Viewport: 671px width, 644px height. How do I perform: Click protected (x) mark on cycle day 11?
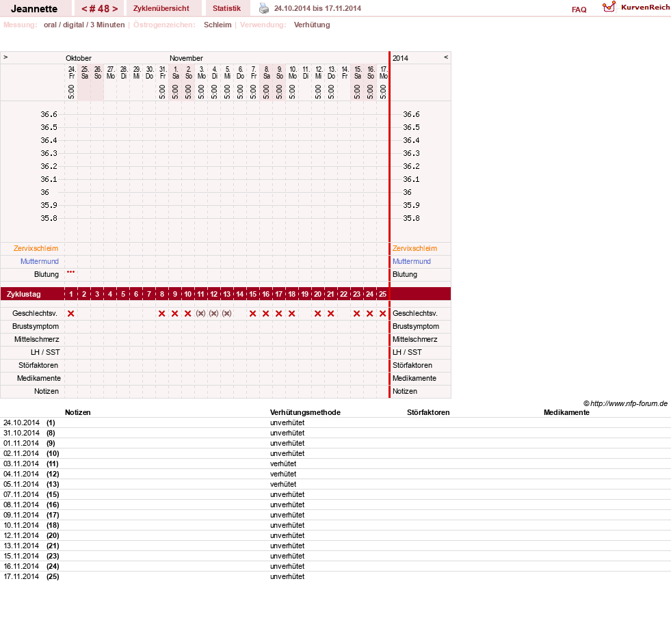[x=200, y=313]
